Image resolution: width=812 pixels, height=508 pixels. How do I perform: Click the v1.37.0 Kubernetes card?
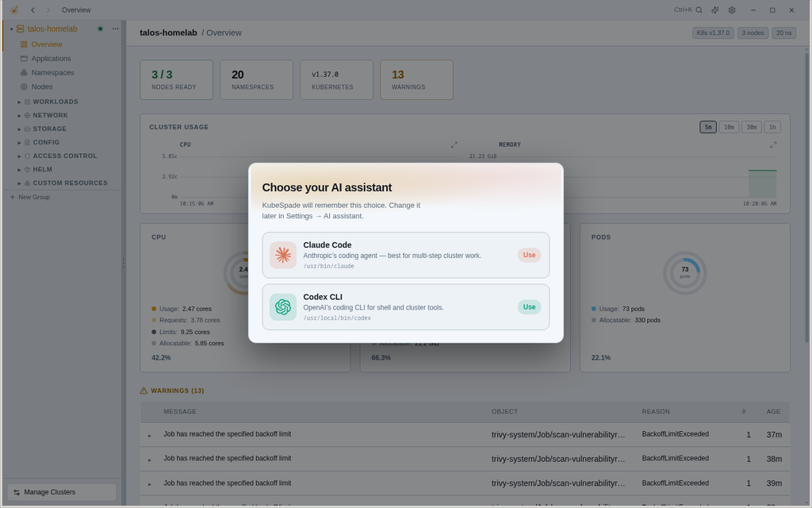336,80
